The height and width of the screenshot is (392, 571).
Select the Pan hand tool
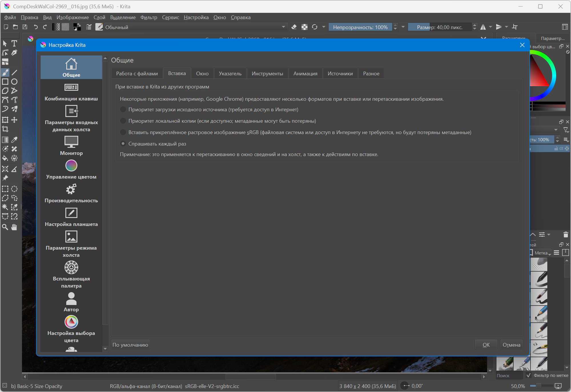pyautogui.click(x=14, y=227)
